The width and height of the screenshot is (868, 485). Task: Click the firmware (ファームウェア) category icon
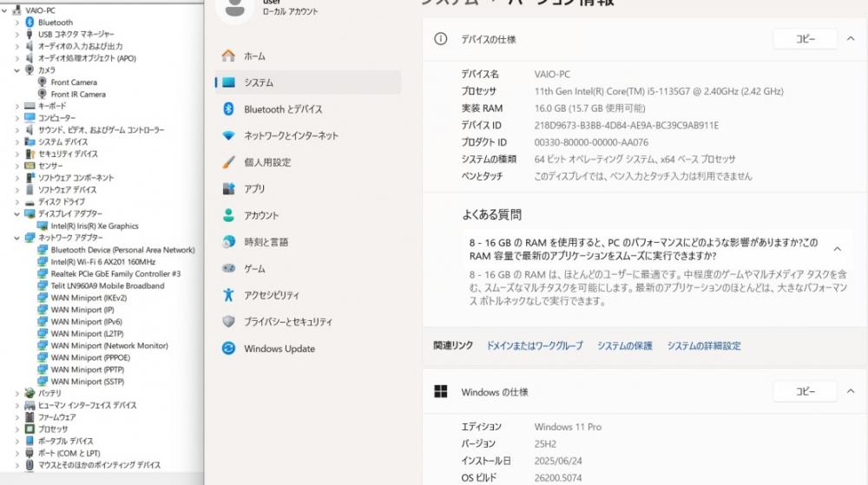tap(30, 417)
